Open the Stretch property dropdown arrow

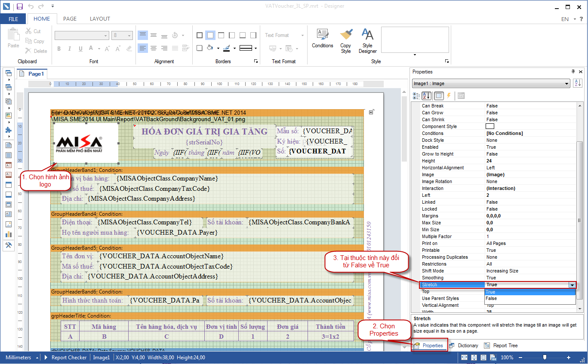tap(572, 284)
